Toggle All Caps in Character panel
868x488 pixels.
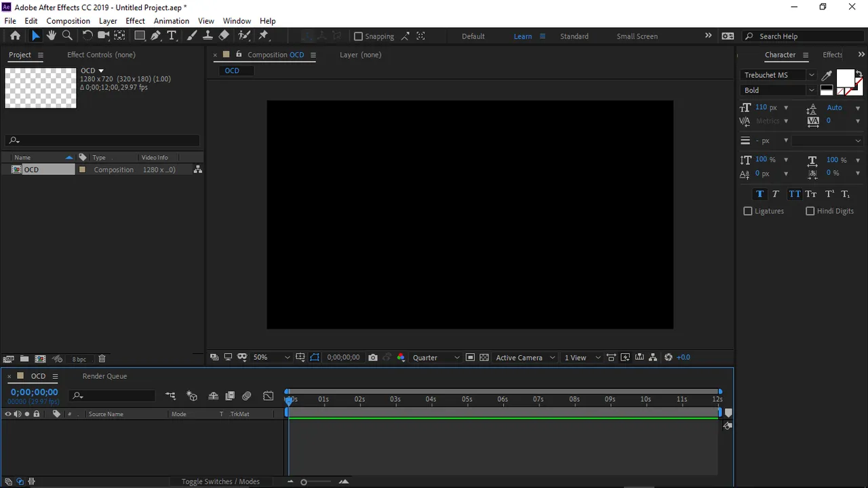tap(794, 194)
